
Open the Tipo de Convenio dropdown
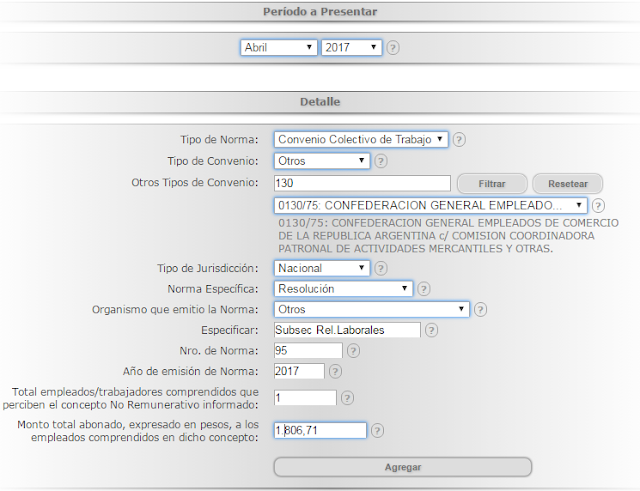[322, 161]
